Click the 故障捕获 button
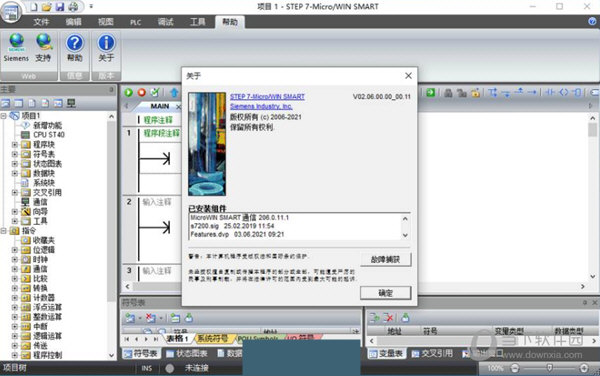600x376 pixels. [386, 259]
